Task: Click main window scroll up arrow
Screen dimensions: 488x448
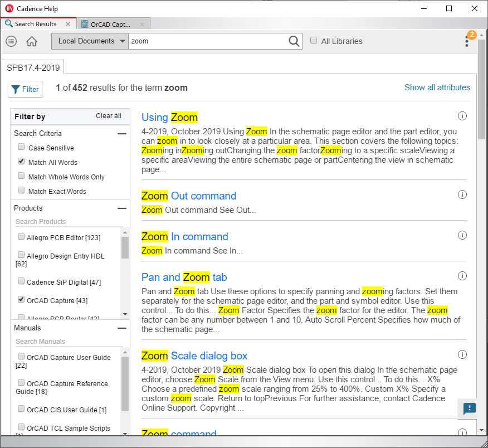Action: (x=481, y=35)
